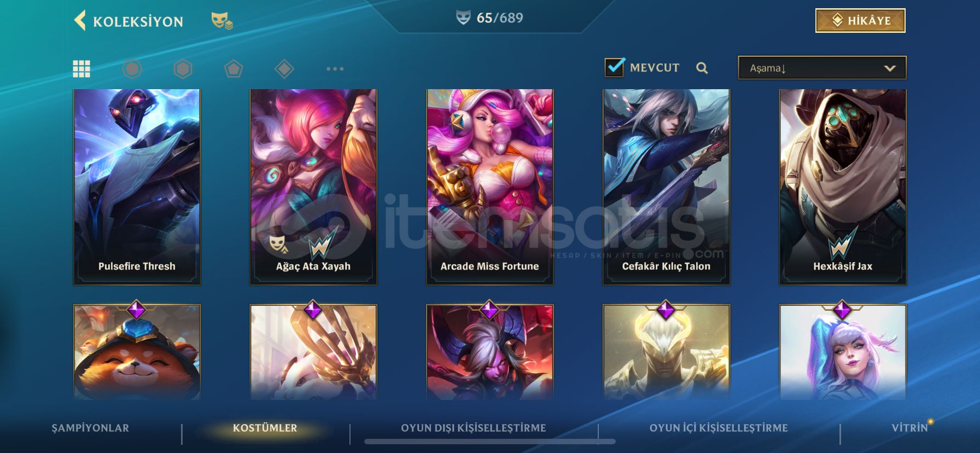980x453 pixels.
Task: Expand the sort dropdown chevron arrow
Action: coord(890,68)
